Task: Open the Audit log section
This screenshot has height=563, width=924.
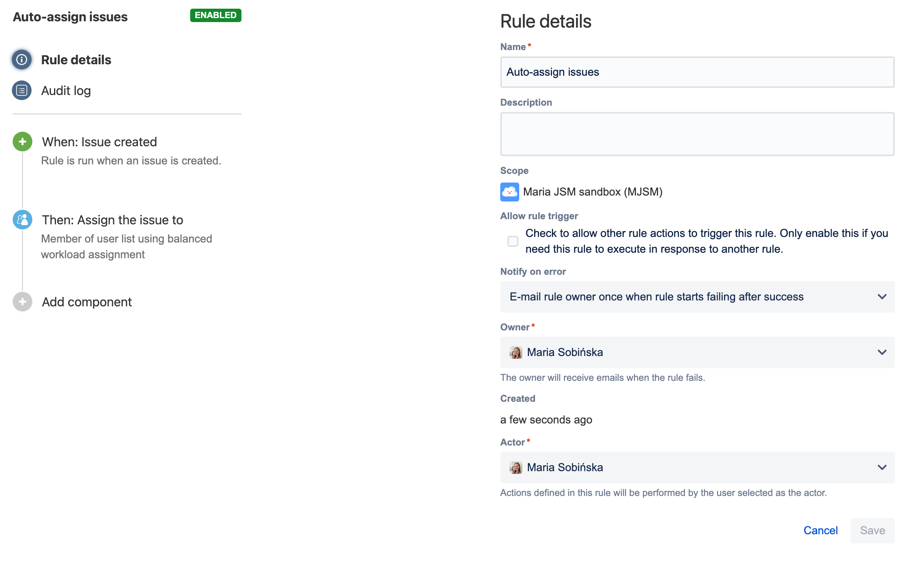Action: pyautogui.click(x=66, y=91)
